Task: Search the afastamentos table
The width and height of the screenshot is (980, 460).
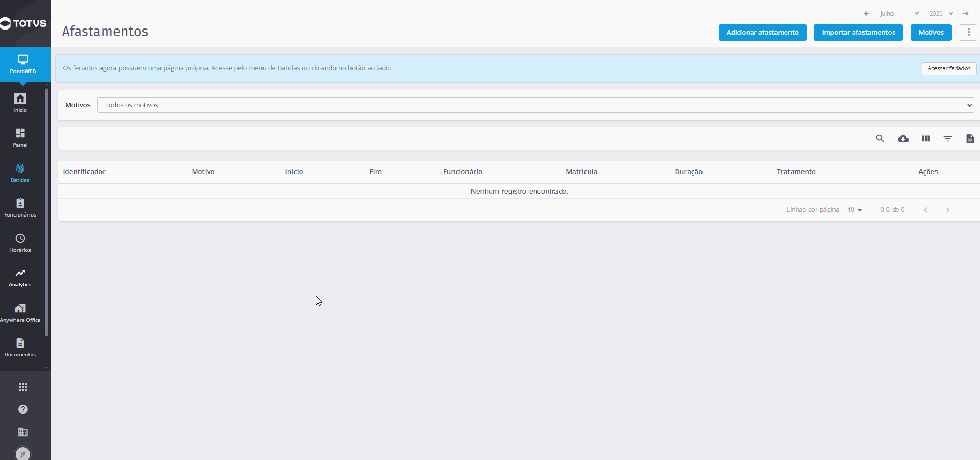Action: [x=880, y=139]
